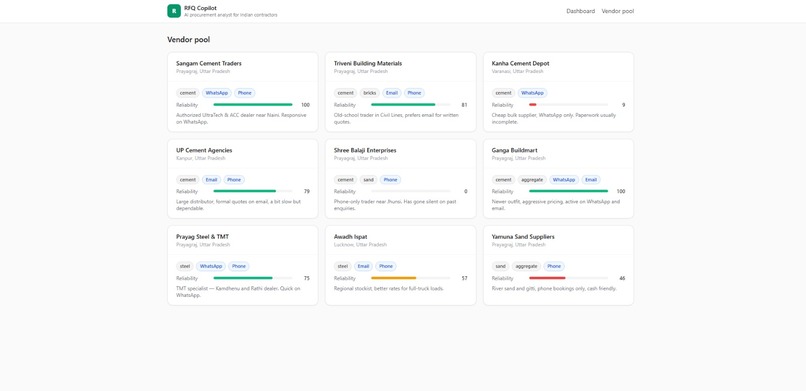Viewport: 806px width, 391px height.
Task: Click WhatsApp tag on Prayag Steel & TMT
Action: pyautogui.click(x=211, y=266)
